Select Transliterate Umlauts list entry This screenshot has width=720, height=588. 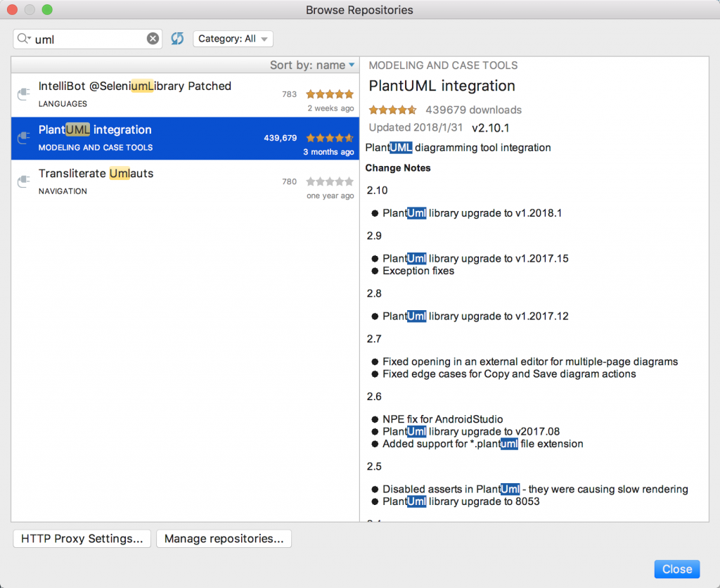[x=185, y=182]
